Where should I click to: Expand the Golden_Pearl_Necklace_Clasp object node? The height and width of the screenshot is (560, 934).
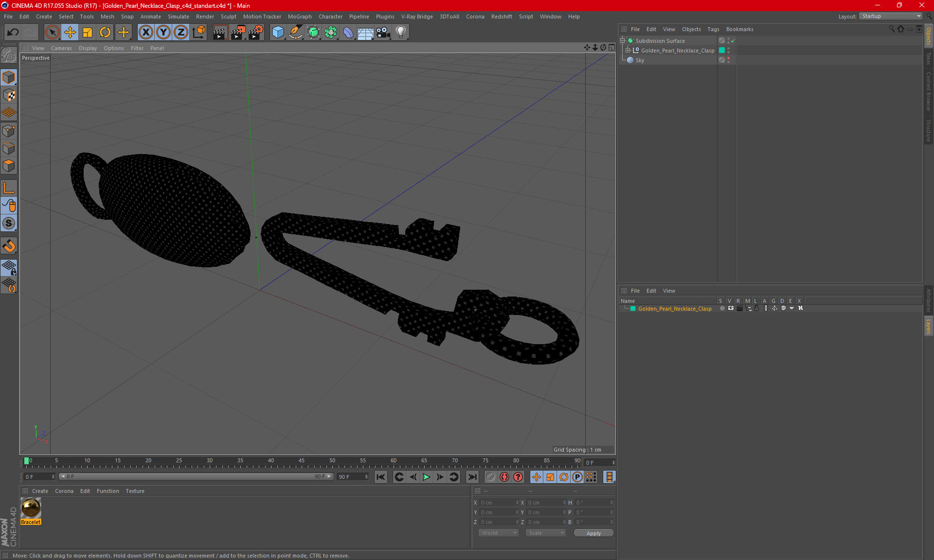[628, 51]
